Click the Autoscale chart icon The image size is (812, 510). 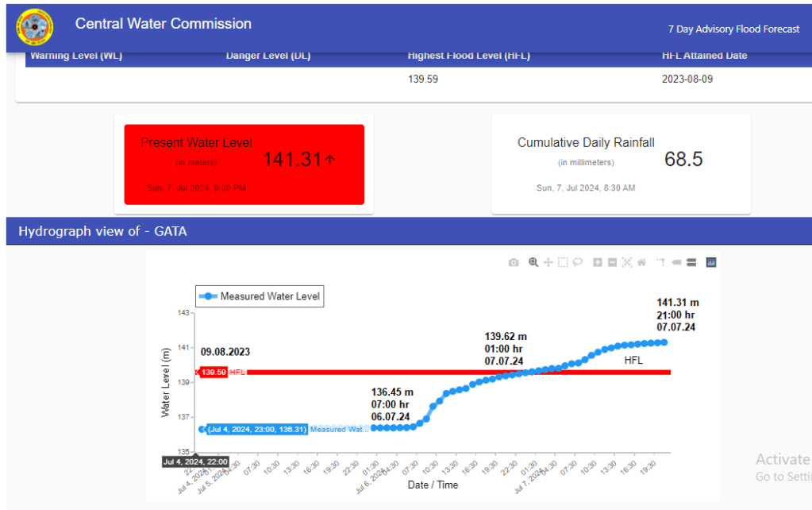tap(627, 263)
